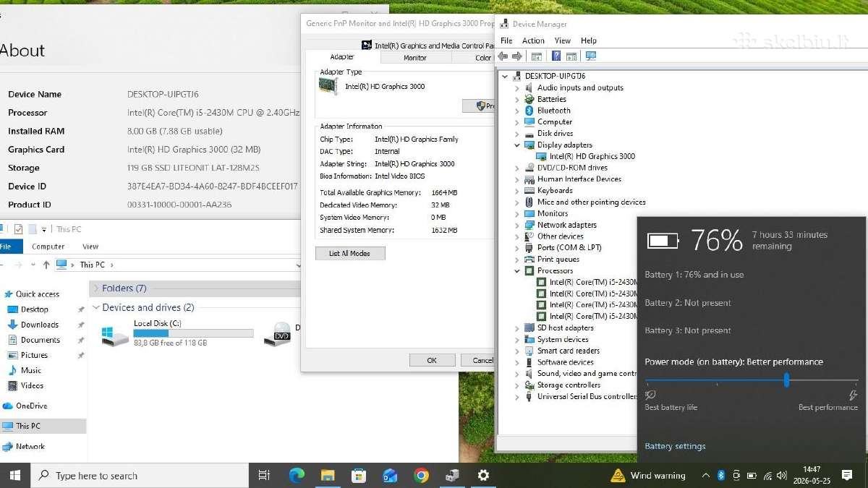This screenshot has width=868, height=488.
Task: Click the Back arrow in Device Manager toolbar
Action: pos(503,56)
